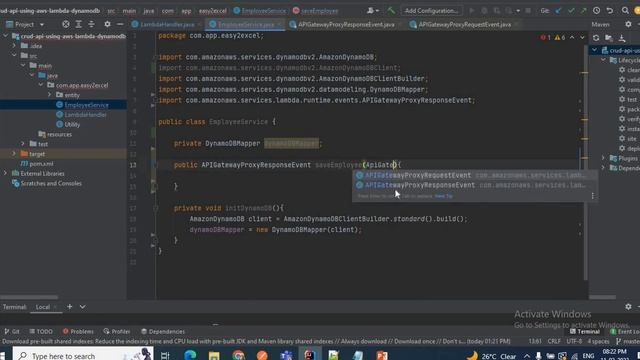
Task: Open the Add Configuration dialog
Action: (x=431, y=11)
